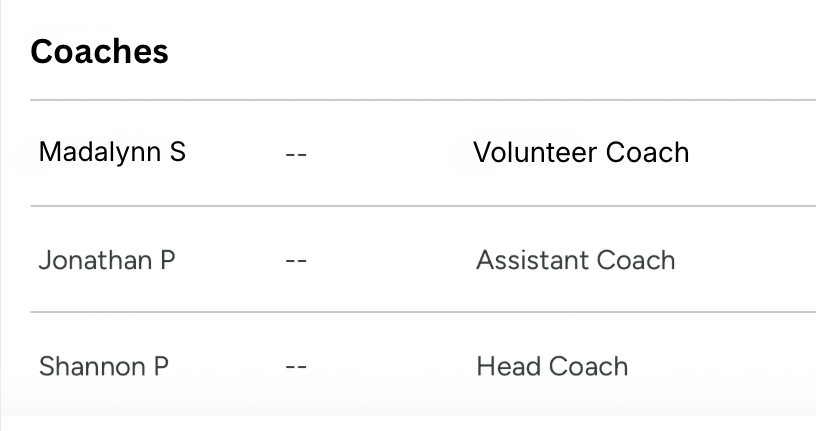The height and width of the screenshot is (431, 816).
Task: Click the first name Shannon
Action: (91, 367)
